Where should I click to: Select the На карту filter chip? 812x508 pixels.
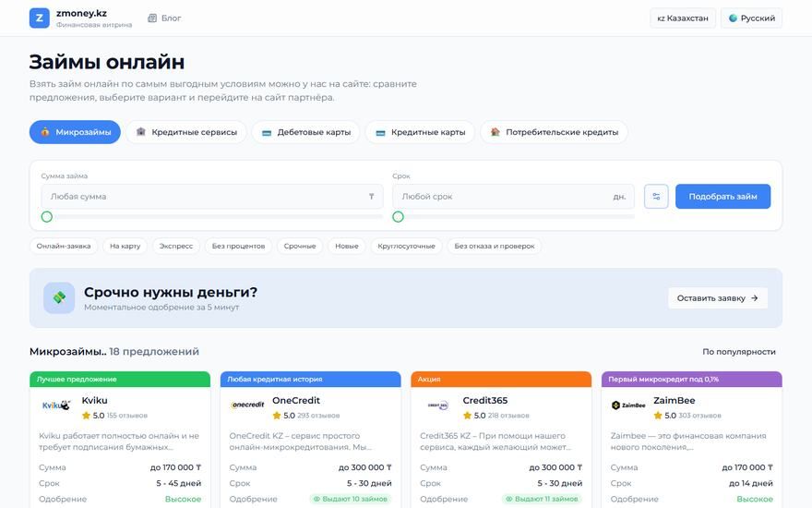tap(125, 246)
